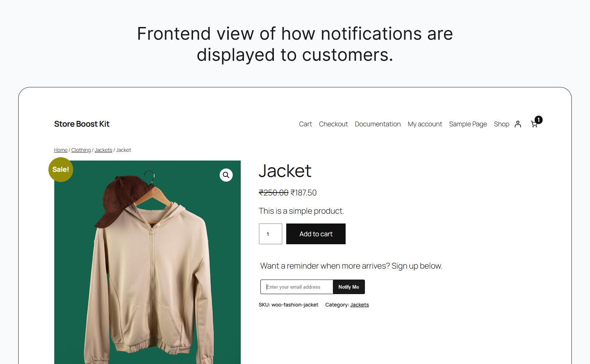
Task: Open the Cart menu item
Action: point(305,124)
